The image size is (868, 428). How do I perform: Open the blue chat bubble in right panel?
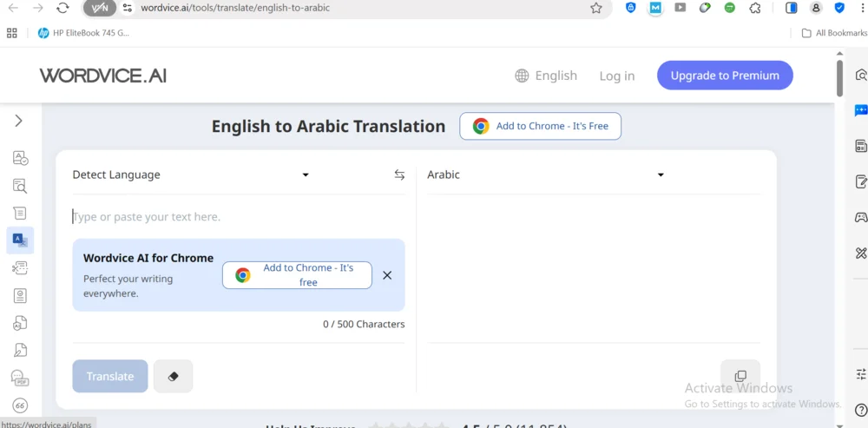[x=861, y=111]
